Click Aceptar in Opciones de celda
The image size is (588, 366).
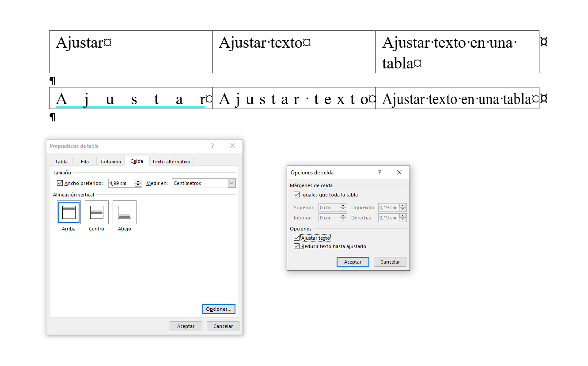tap(353, 262)
